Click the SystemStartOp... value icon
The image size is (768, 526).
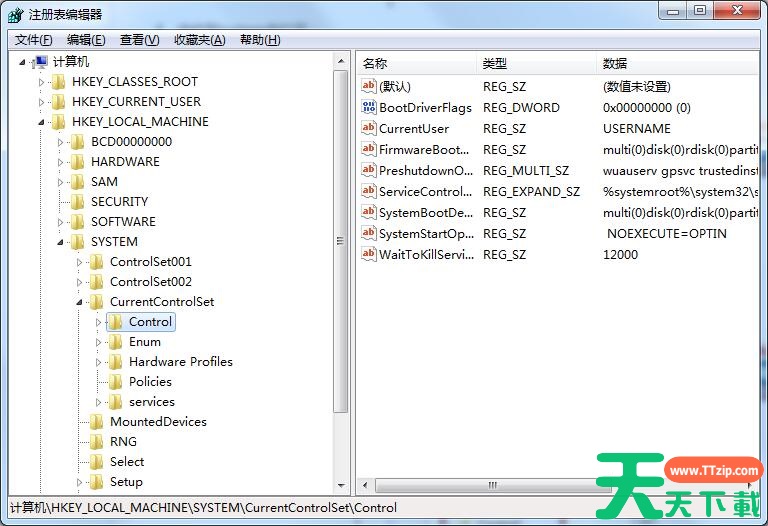(368, 233)
